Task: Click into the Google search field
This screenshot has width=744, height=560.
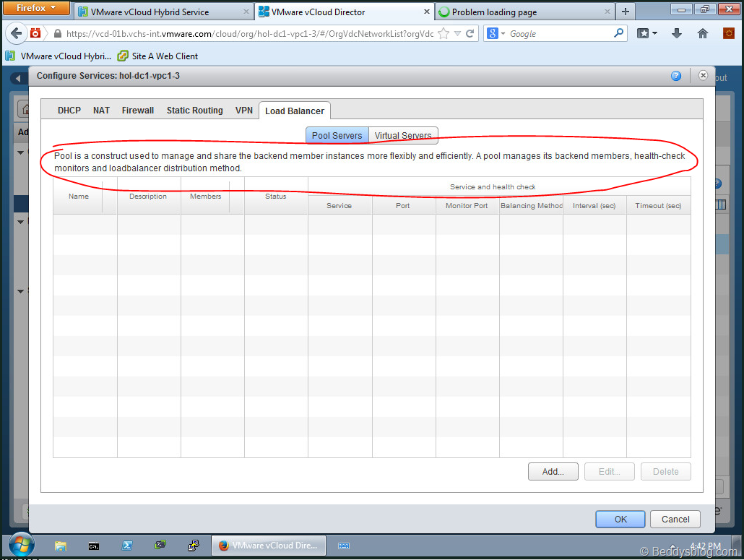Action: tap(560, 34)
